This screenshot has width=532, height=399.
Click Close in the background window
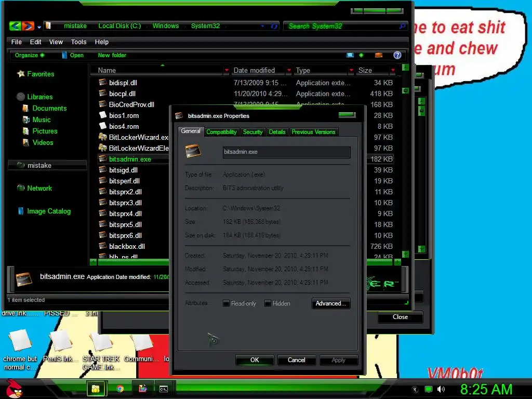pyautogui.click(x=401, y=317)
